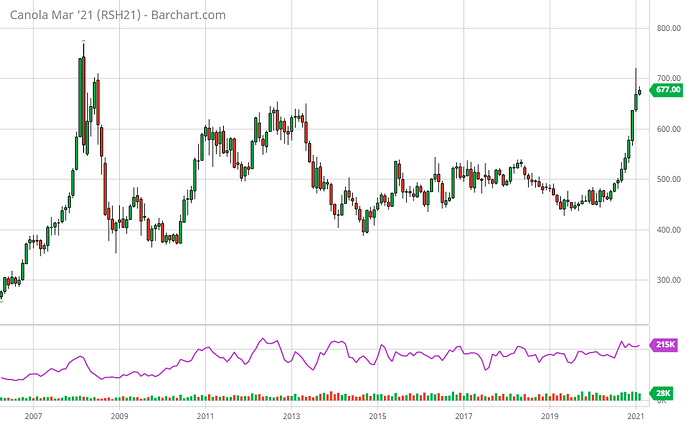Click the 2019 year label on time axis
The height and width of the screenshot is (424, 690).
549,414
